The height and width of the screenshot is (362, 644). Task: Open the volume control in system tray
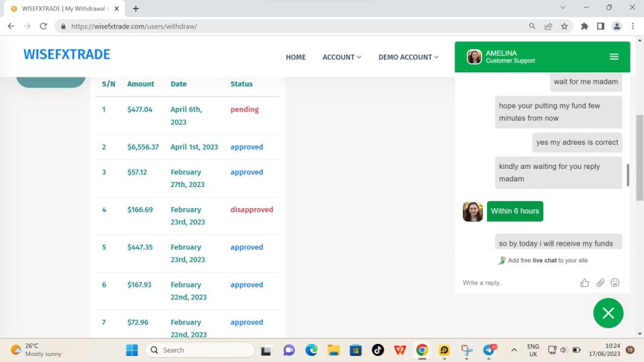coord(563,350)
